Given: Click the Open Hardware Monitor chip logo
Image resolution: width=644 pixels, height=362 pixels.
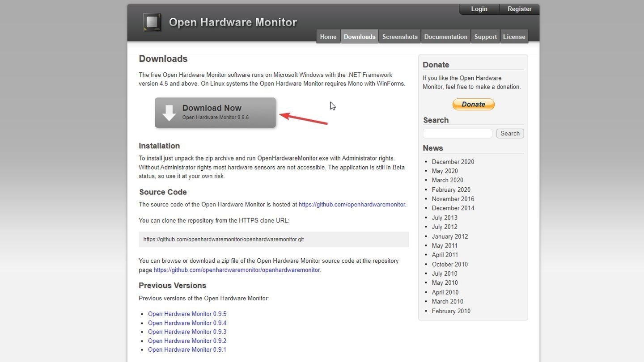Looking at the screenshot, I should [x=152, y=22].
